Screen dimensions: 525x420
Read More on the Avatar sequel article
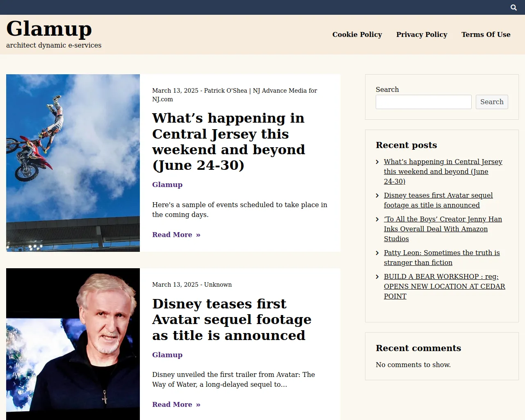tap(176, 404)
